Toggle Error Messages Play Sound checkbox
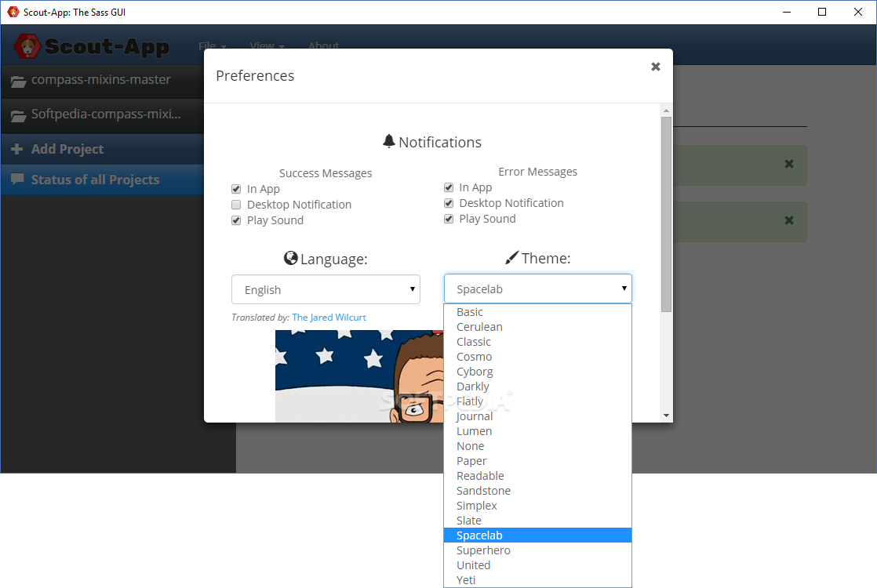Image resolution: width=877 pixels, height=588 pixels. [x=449, y=219]
